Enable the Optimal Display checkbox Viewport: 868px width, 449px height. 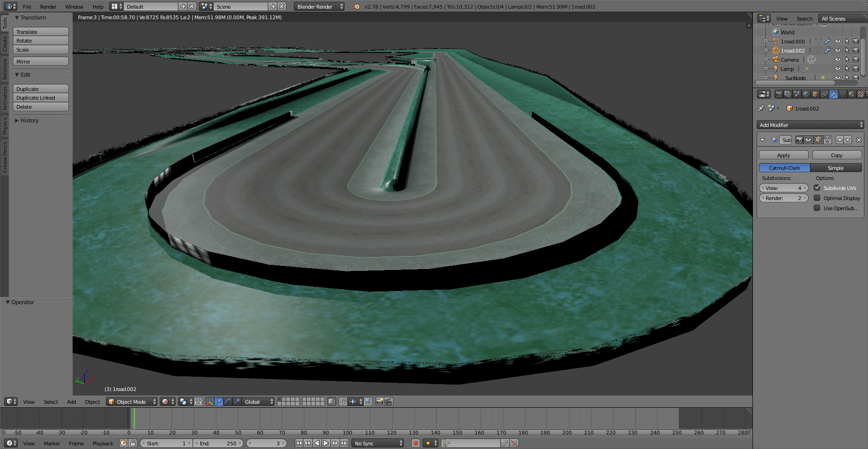(x=817, y=198)
